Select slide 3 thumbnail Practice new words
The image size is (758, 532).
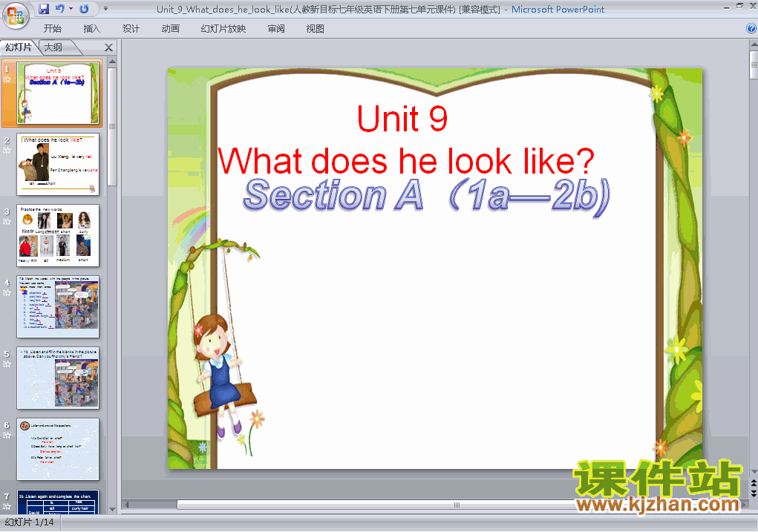tap(57, 235)
